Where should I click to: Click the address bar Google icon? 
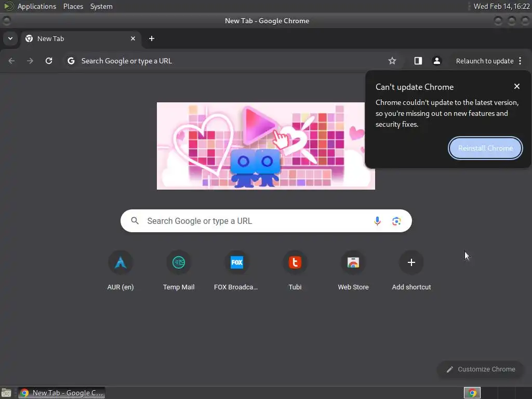(x=71, y=61)
